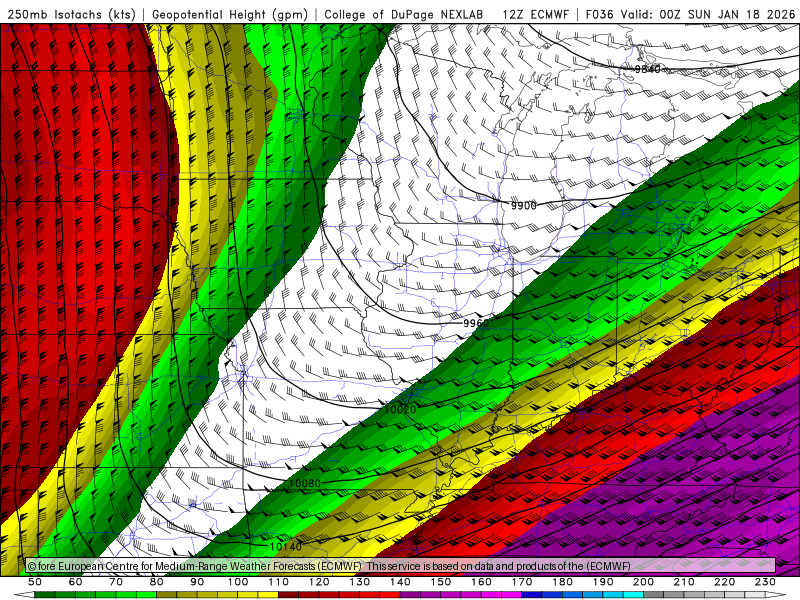Click the 210 value on the color scale
This screenshot has height=600, width=800.
(x=684, y=582)
